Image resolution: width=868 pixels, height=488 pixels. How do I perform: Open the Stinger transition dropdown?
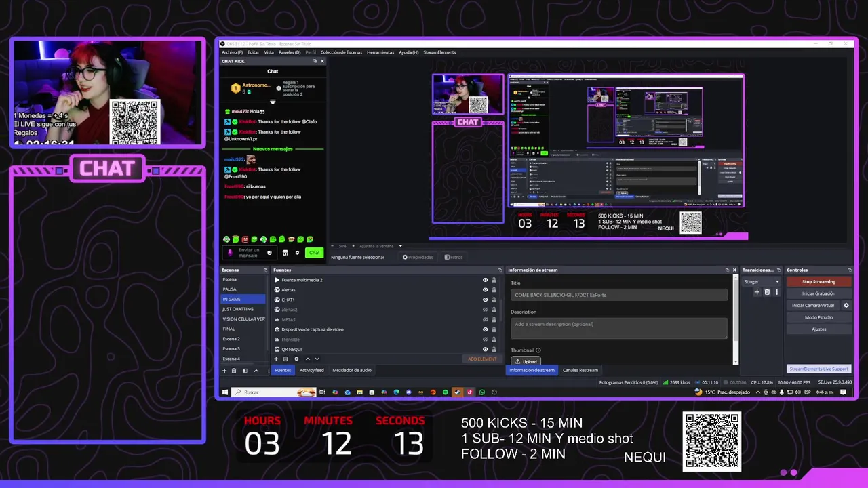coord(762,281)
